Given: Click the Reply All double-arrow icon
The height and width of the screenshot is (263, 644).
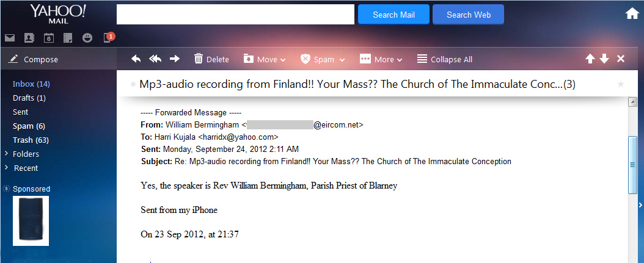Looking at the screenshot, I should point(155,59).
